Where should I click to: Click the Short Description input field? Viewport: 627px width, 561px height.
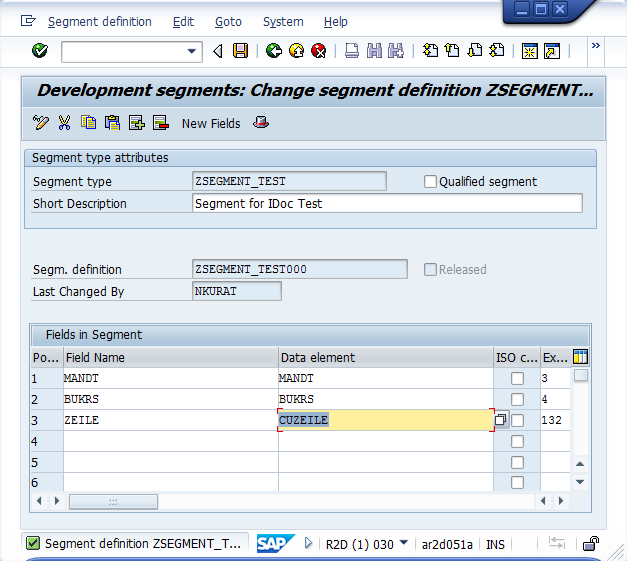click(x=387, y=204)
